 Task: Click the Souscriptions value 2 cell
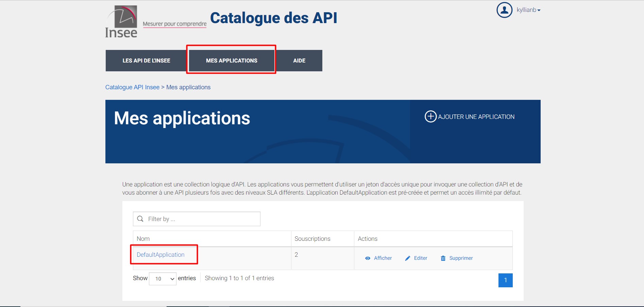point(322,258)
